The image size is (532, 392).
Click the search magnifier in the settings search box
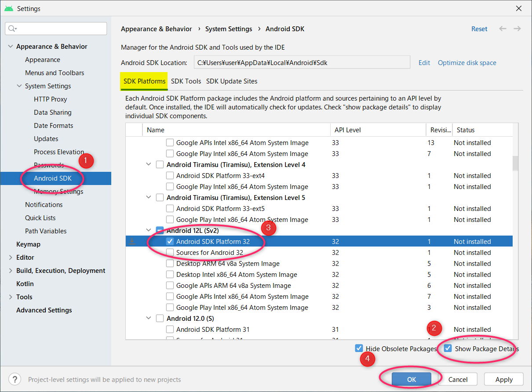pyautogui.click(x=12, y=28)
